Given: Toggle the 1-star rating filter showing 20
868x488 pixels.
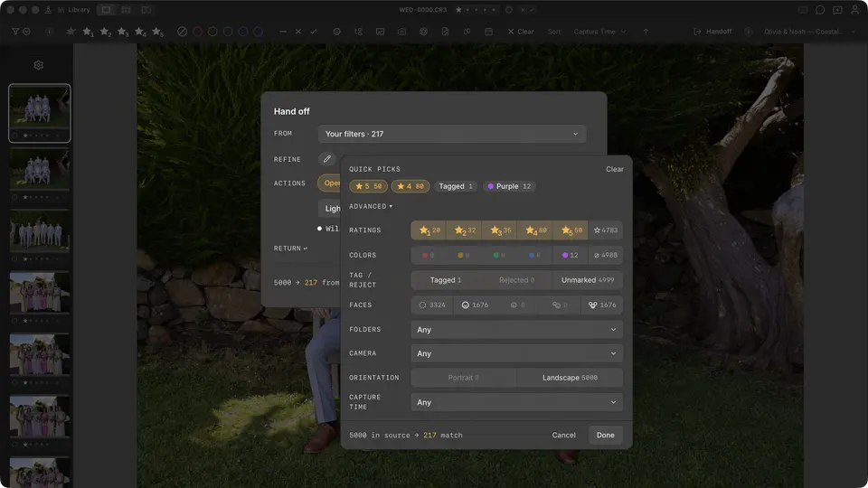Looking at the screenshot, I should pyautogui.click(x=429, y=230).
